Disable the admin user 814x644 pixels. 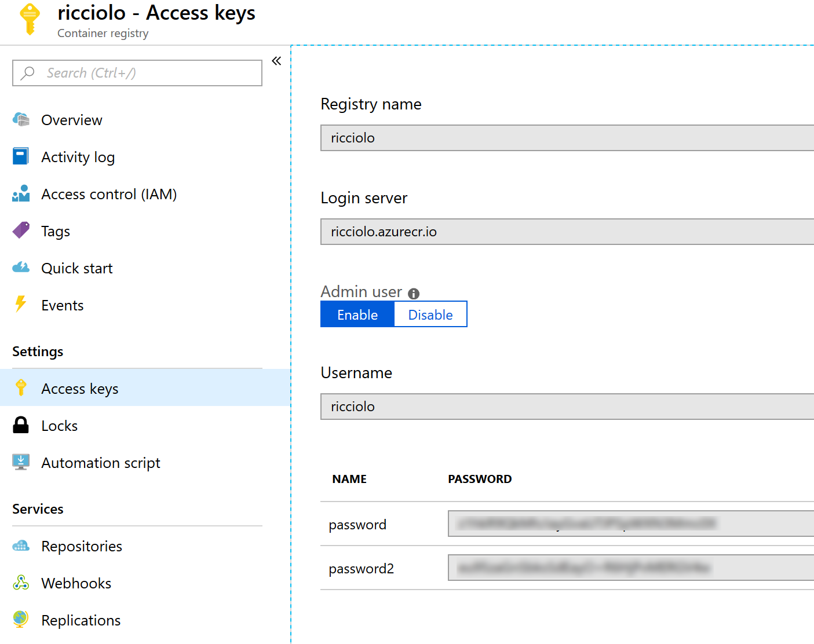click(x=430, y=314)
